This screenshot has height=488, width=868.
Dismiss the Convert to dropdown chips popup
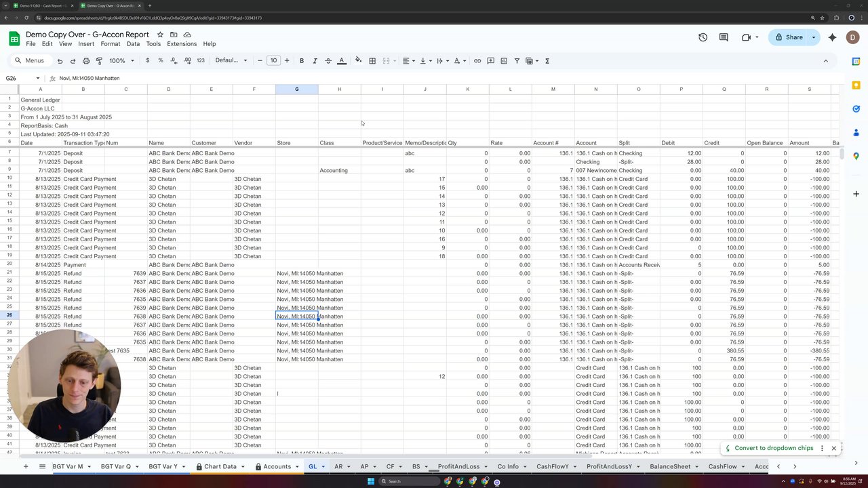tap(834, 448)
